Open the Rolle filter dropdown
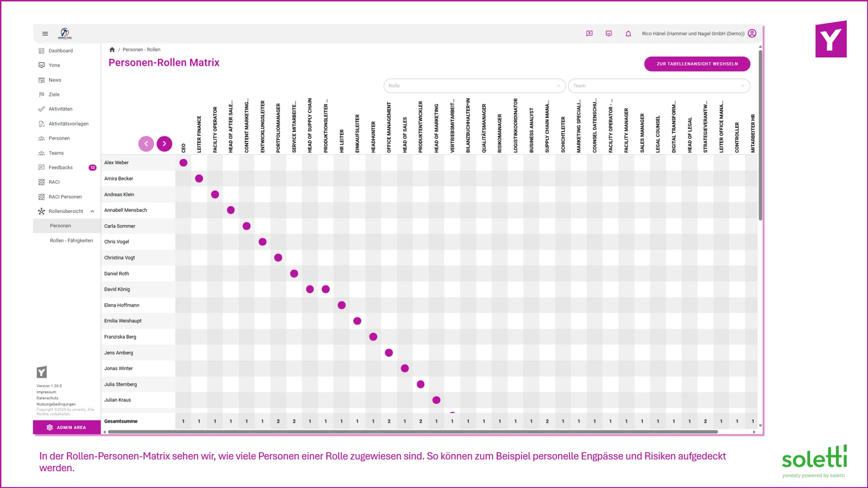The width and height of the screenshot is (868, 488). click(474, 86)
